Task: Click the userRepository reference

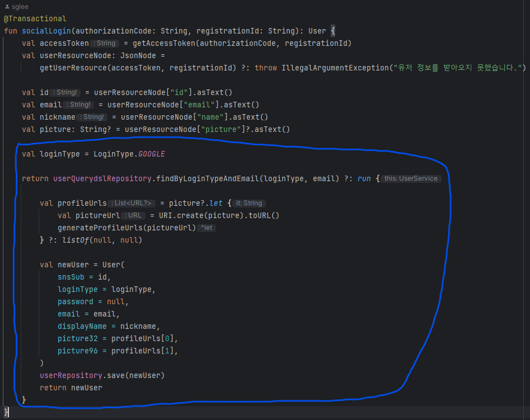Action: coord(71,375)
